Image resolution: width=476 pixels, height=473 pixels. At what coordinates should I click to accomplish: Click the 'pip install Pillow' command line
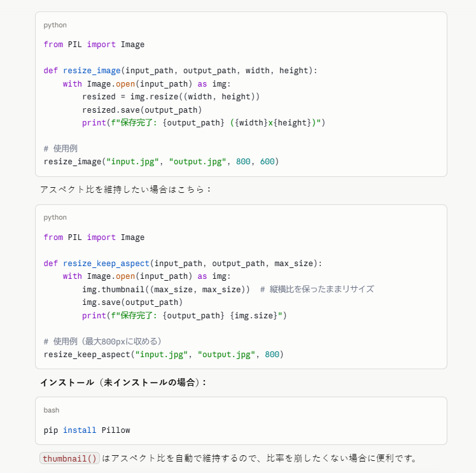point(87,430)
